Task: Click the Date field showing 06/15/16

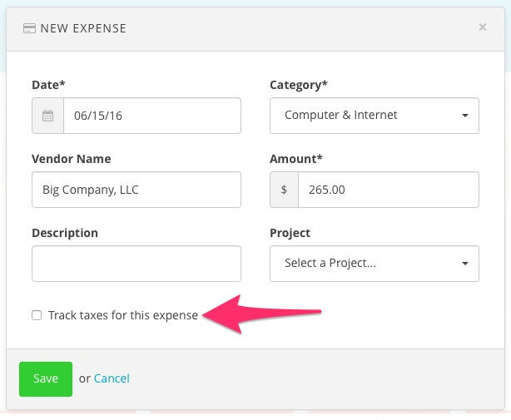Action: tap(152, 116)
